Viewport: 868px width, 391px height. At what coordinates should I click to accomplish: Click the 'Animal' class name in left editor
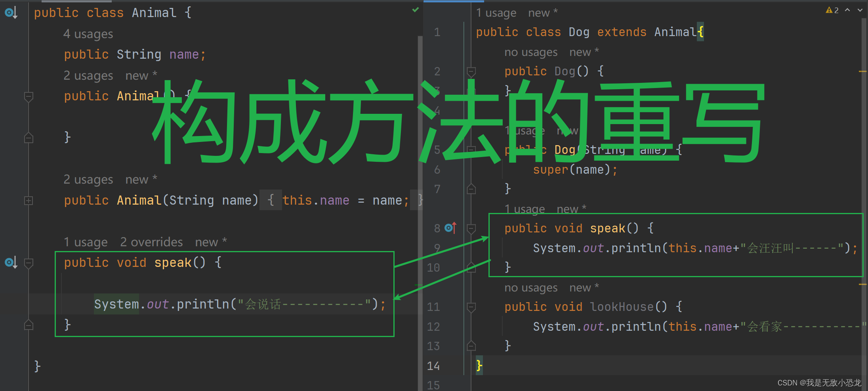tap(154, 13)
